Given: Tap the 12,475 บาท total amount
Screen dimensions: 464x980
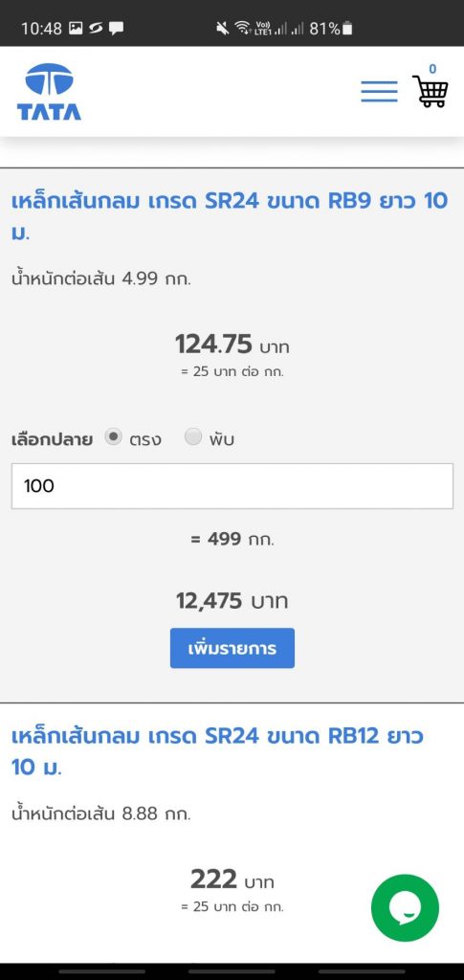Looking at the screenshot, I should point(232,601).
